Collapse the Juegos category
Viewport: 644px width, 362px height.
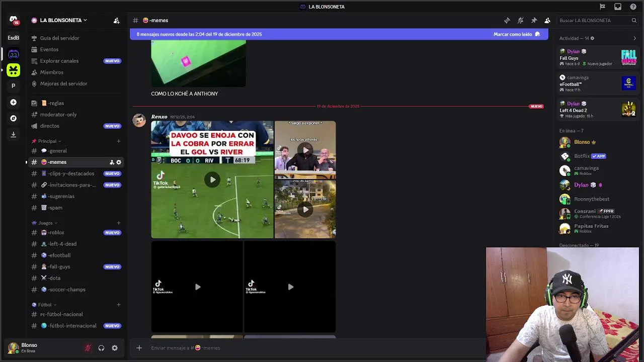pyautogui.click(x=44, y=223)
